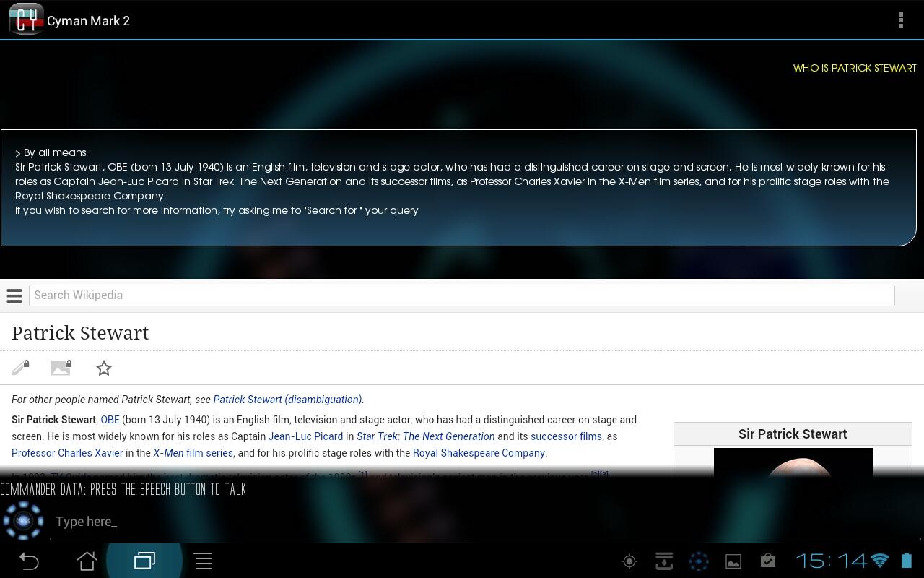Go to the Android home screen
The height and width of the screenshot is (578, 924).
click(x=87, y=561)
